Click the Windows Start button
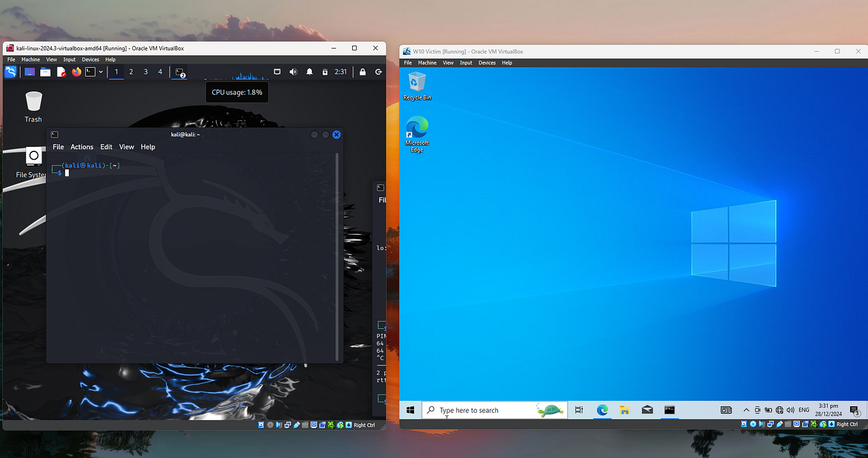The image size is (868, 458). (x=410, y=410)
